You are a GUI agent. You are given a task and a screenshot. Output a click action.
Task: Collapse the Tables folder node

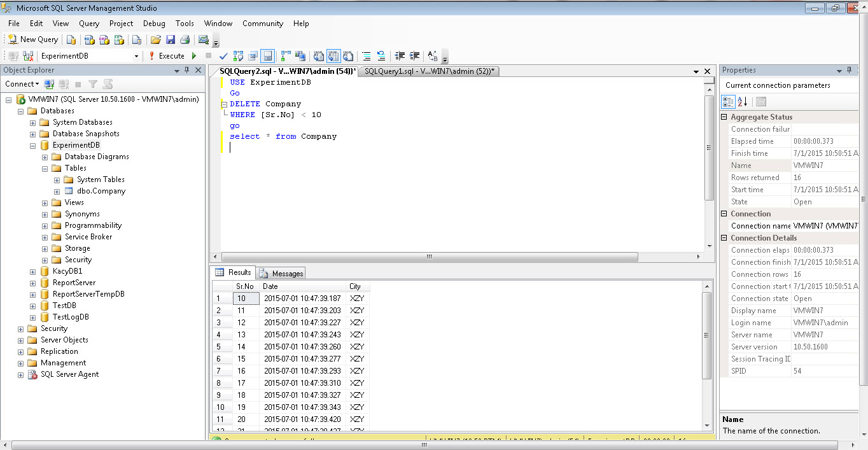(45, 168)
